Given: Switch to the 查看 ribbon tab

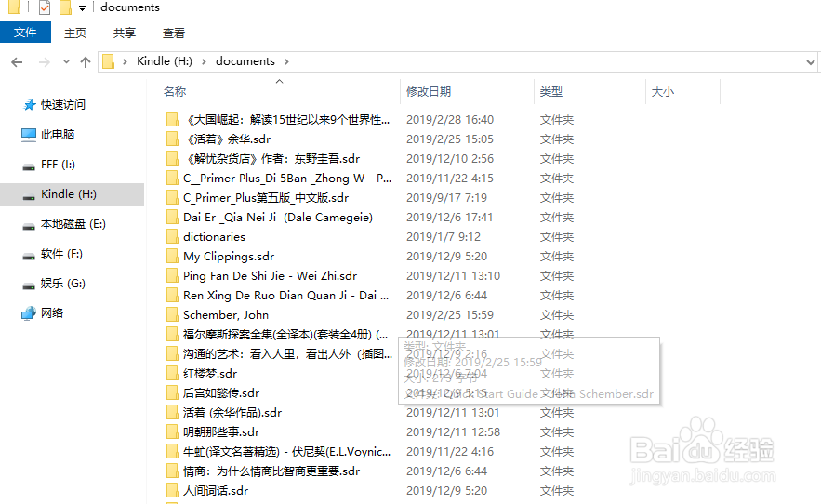Looking at the screenshot, I should (173, 33).
